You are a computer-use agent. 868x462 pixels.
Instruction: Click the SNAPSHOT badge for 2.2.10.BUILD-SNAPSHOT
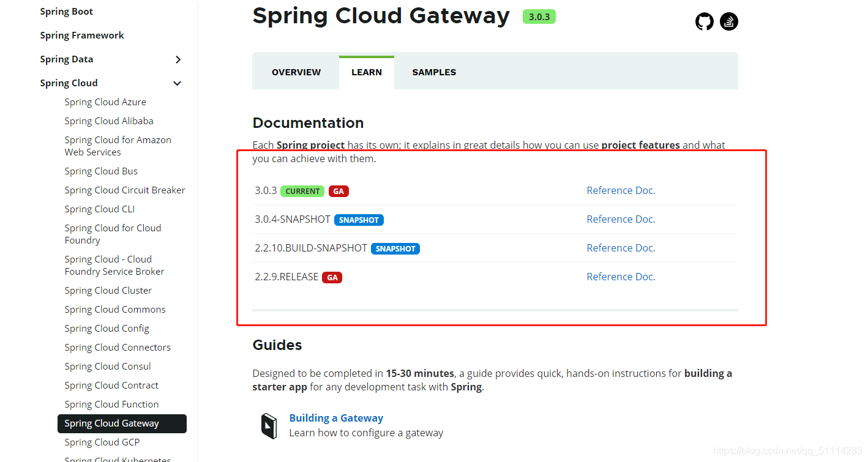click(x=395, y=248)
